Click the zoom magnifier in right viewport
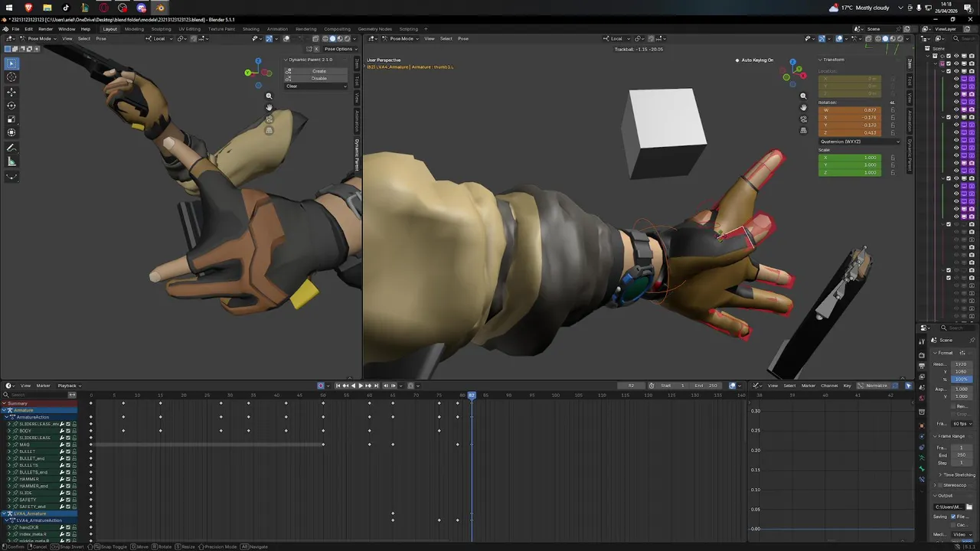 coord(803,96)
